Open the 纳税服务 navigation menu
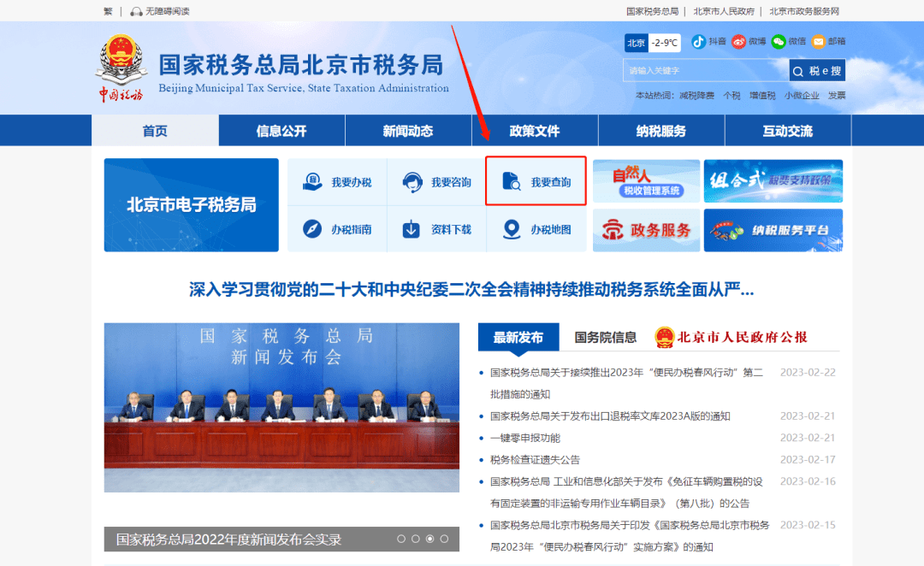This screenshot has width=924, height=566. (661, 129)
